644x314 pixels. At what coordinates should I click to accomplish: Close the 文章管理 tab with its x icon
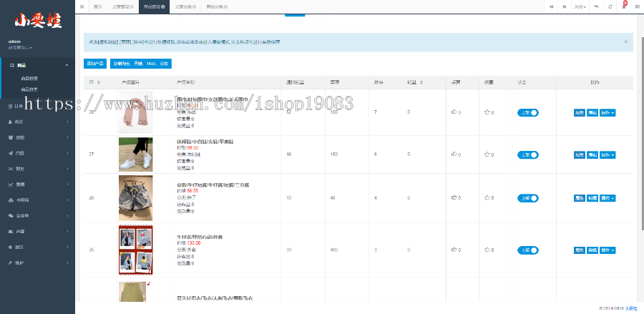coord(132,7)
